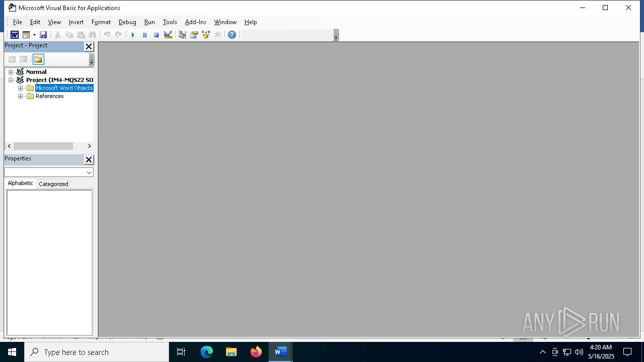The height and width of the screenshot is (362, 644).
Task: Open the File menu
Action: point(17,22)
